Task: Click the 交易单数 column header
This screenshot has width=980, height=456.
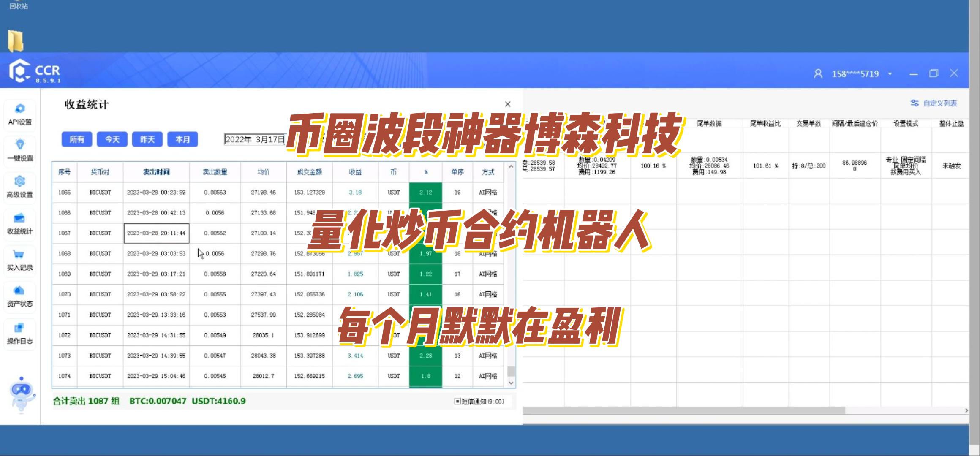Action: [x=808, y=124]
